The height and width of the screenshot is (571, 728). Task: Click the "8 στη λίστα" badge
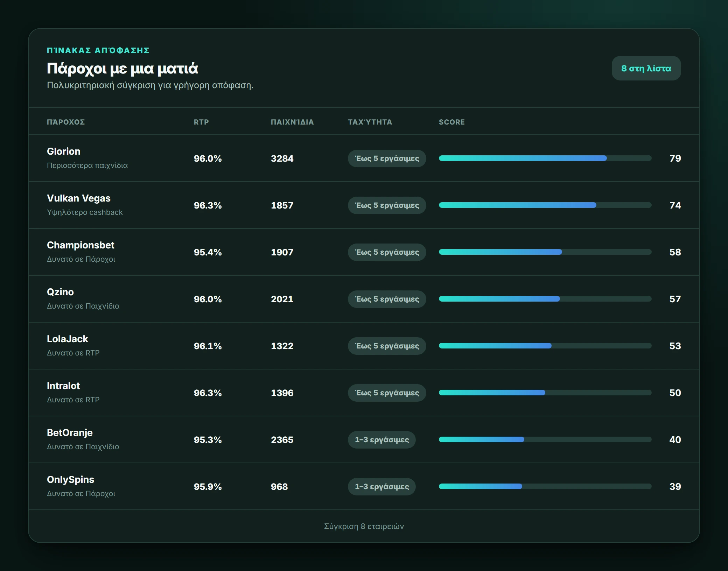(x=646, y=68)
